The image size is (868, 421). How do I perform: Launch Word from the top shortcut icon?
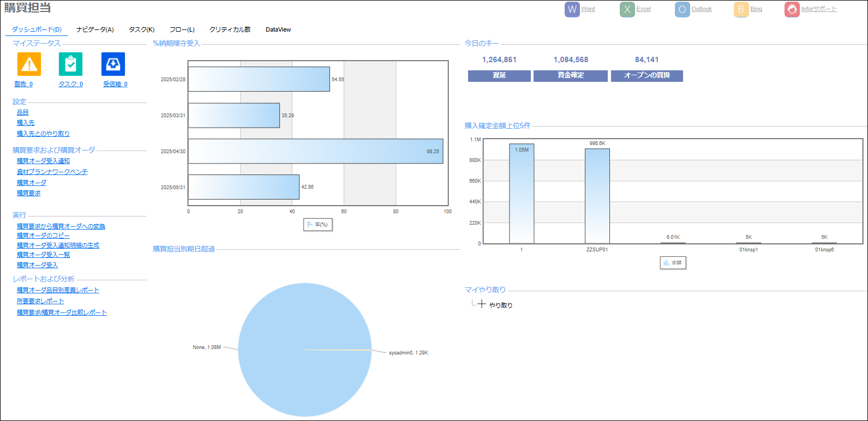coord(572,9)
